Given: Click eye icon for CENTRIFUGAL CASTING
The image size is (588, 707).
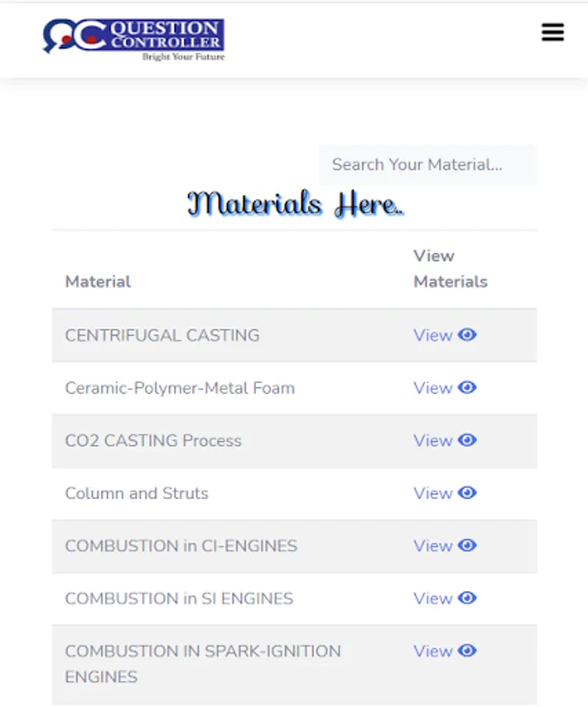Looking at the screenshot, I should 467,335.
